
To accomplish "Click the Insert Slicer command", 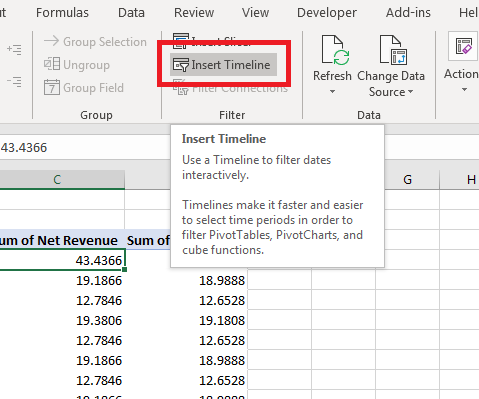I will (x=212, y=41).
